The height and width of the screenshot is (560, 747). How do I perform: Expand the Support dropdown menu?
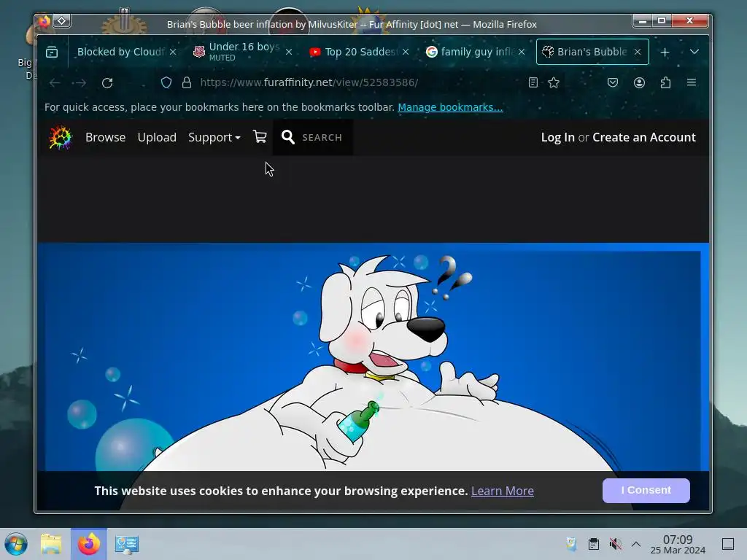click(214, 138)
